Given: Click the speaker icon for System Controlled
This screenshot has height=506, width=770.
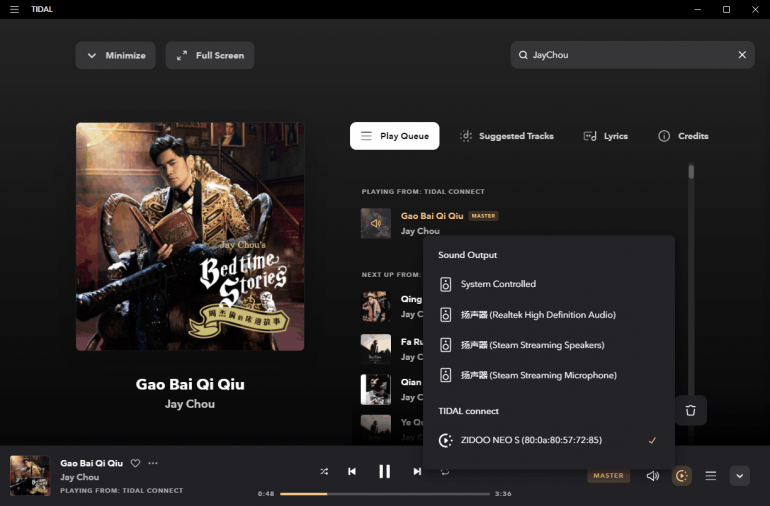Looking at the screenshot, I should click(445, 284).
